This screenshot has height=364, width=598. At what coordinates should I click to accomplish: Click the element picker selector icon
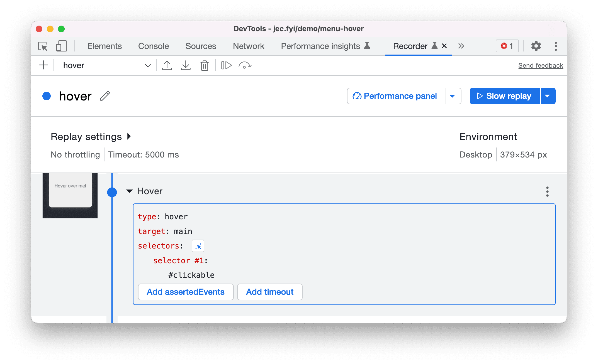click(x=198, y=245)
